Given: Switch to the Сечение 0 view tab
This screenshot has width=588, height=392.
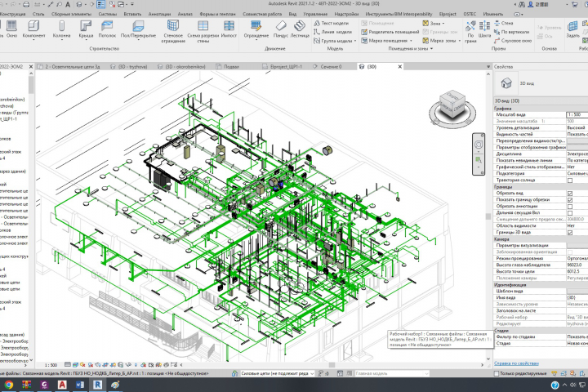Looking at the screenshot, I should [x=328, y=65].
